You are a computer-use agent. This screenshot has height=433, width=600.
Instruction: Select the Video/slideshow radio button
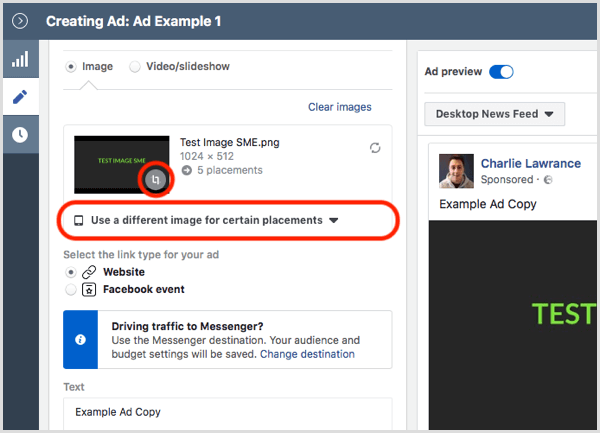tap(134, 67)
